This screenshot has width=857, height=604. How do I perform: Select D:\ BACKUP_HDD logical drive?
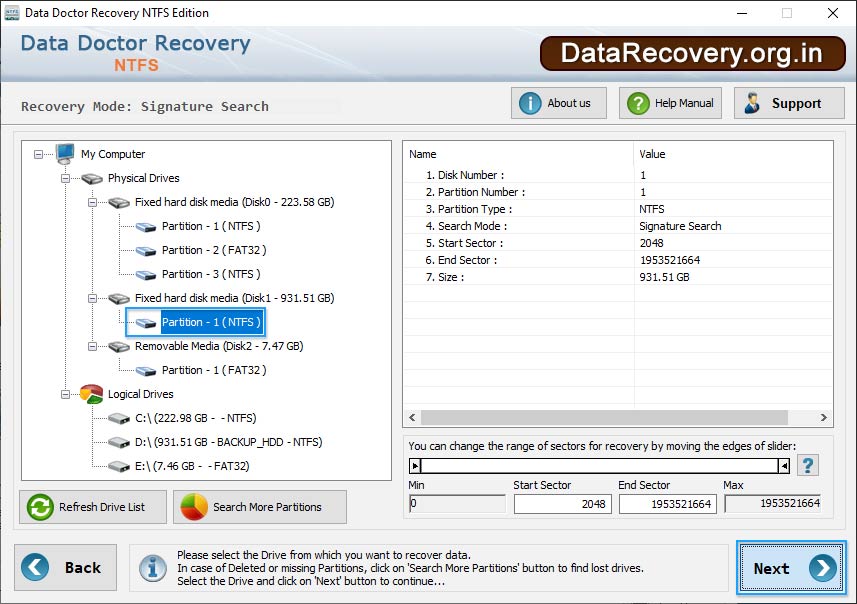point(228,442)
